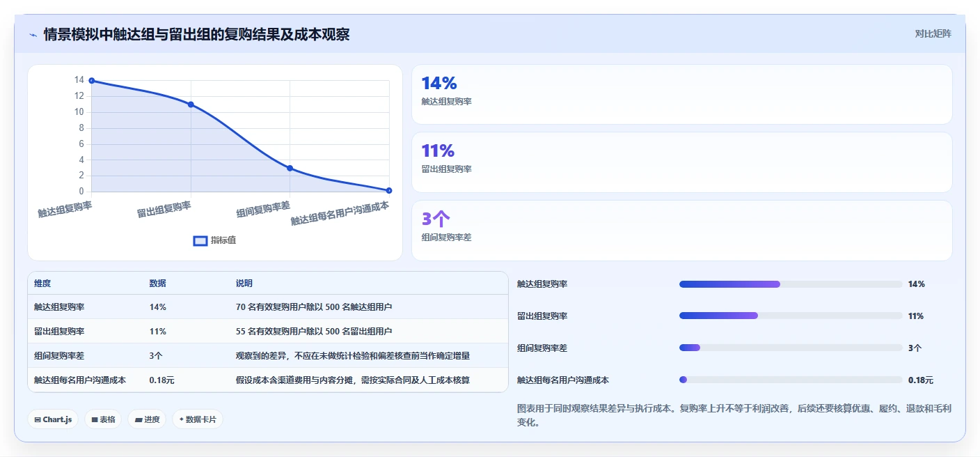980x457 pixels.
Task: Click the 11% value in the table
Action: (158, 331)
